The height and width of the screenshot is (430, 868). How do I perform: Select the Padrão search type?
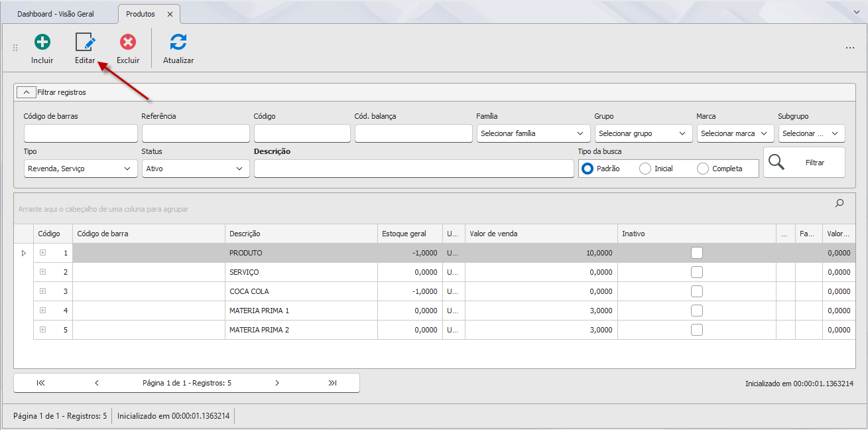click(587, 169)
